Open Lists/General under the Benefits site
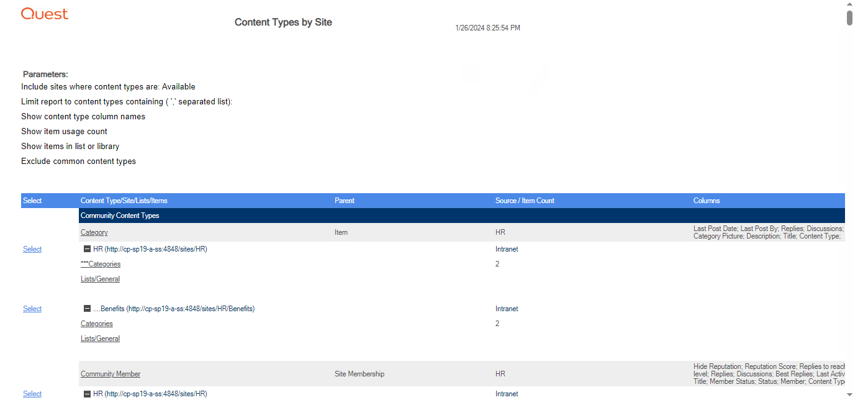Viewport: 868px width, 400px height. [x=100, y=338]
